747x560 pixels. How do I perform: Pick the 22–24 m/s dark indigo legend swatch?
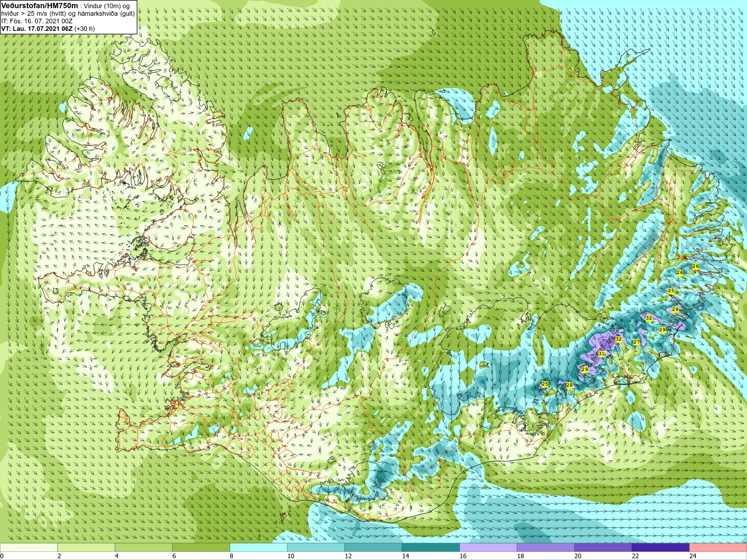coord(661,547)
